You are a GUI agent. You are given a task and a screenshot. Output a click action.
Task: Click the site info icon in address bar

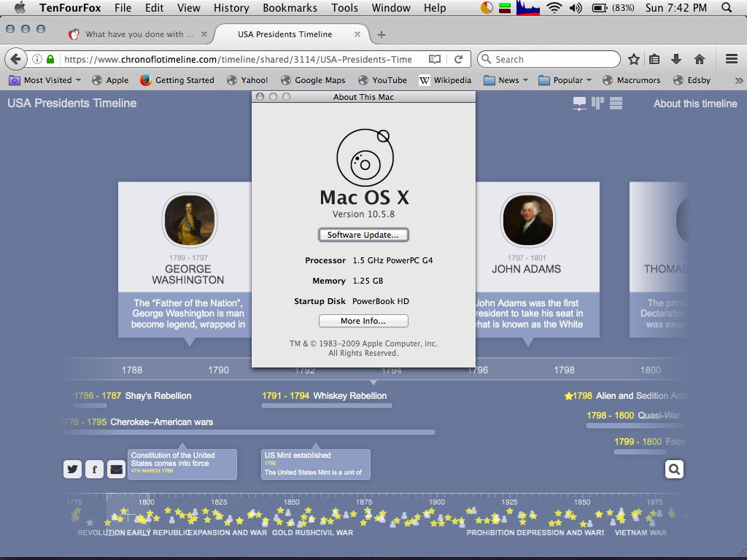click(37, 59)
